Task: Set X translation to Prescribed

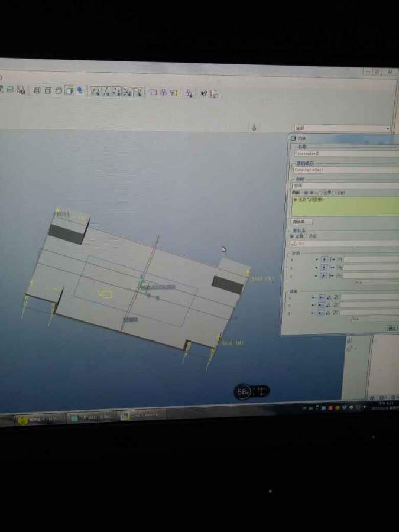Action: tap(332, 259)
